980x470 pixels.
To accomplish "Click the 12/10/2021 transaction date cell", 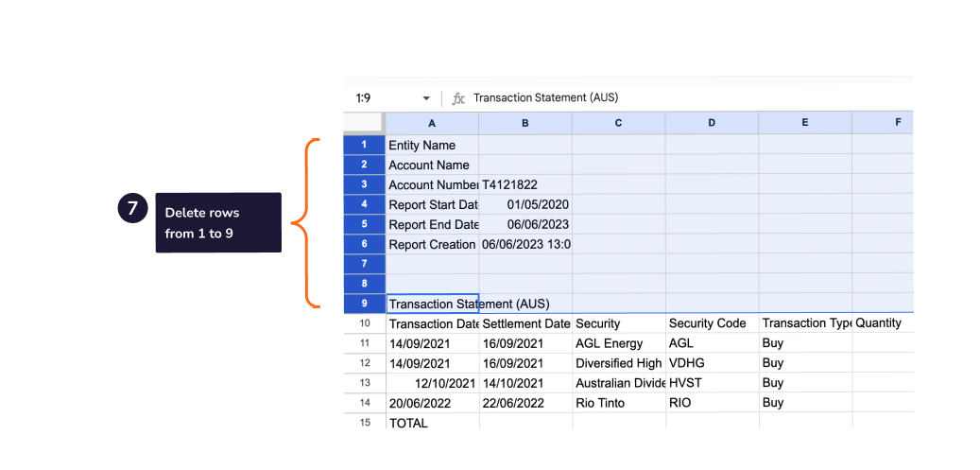I will (433, 383).
